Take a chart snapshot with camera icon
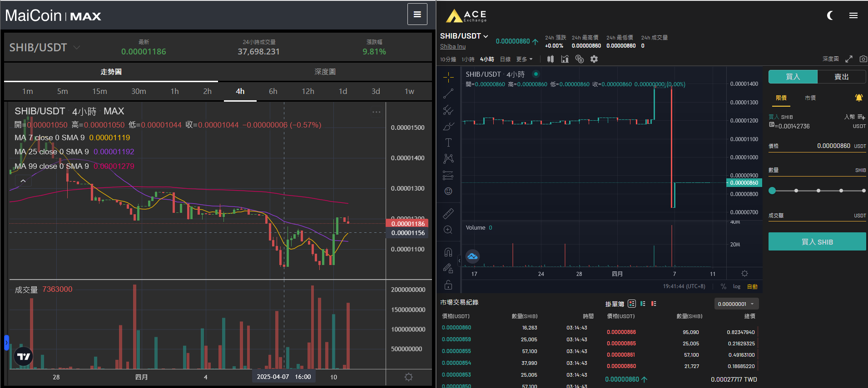Screen dimensions: 868x388 tap(863, 59)
